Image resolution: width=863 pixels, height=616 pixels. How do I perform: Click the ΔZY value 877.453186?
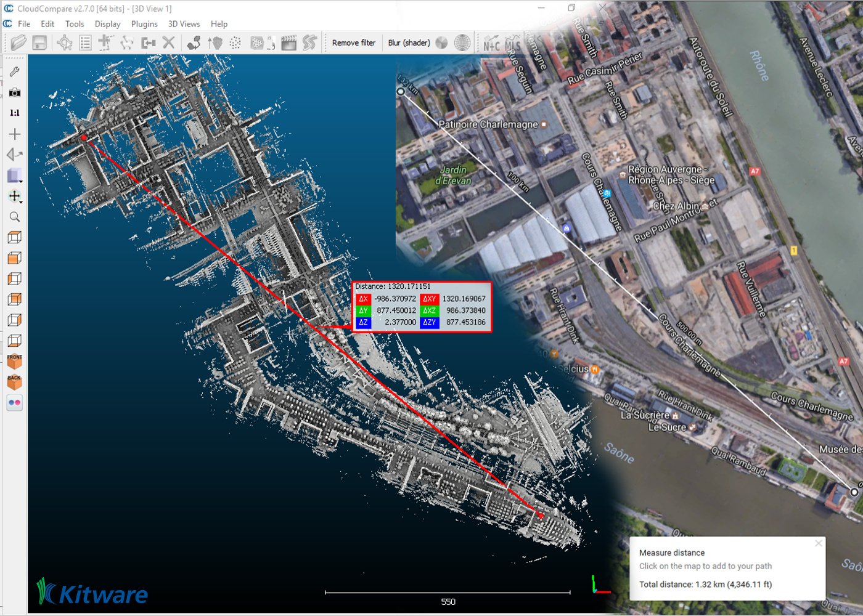coord(466,322)
